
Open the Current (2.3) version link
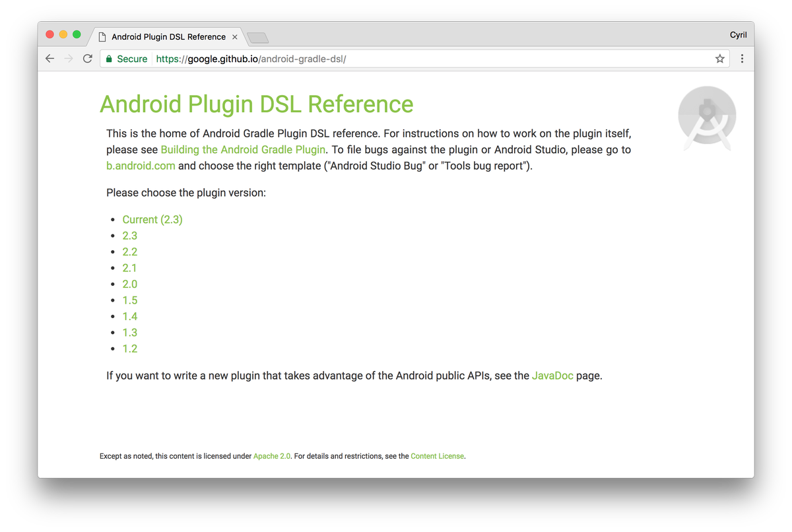pos(152,220)
